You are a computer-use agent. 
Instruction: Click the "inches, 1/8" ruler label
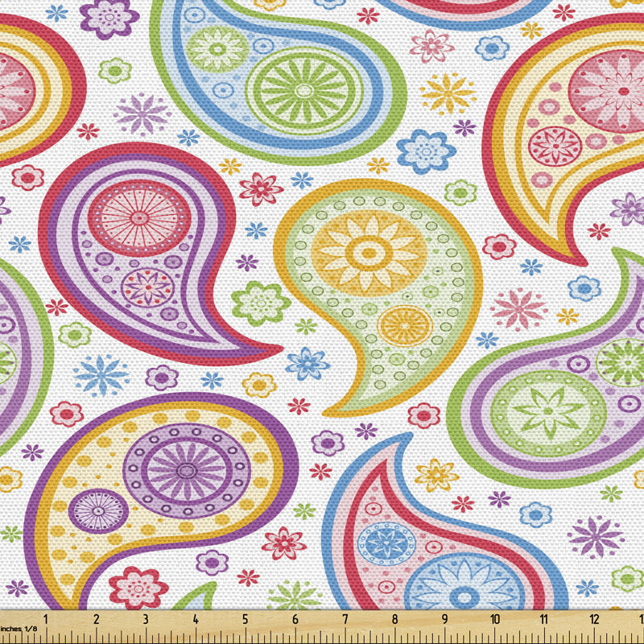(18, 629)
